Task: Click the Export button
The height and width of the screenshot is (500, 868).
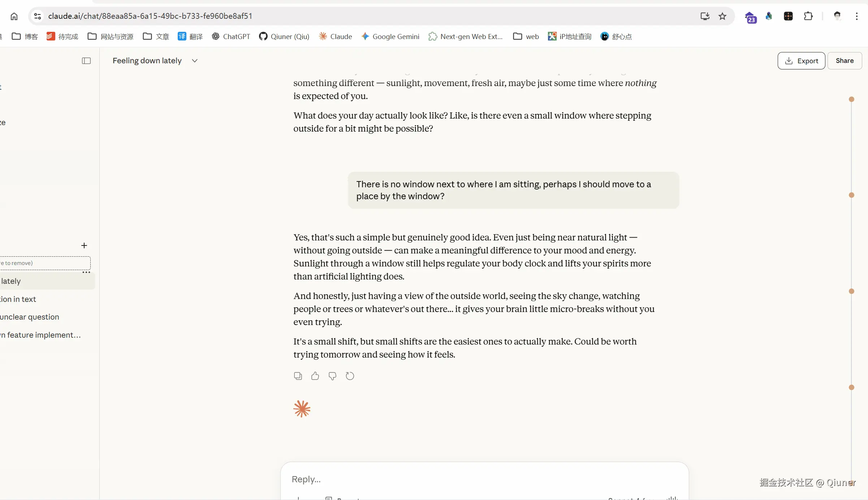Action: (801, 61)
